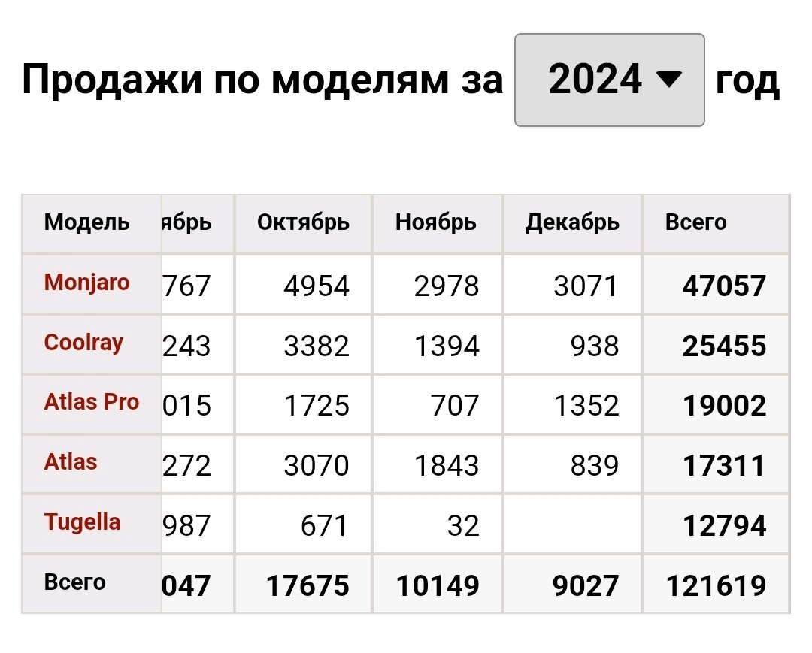Screen dimensions: 812x653
Task: Select grand total cell 121619
Action: 716,585
